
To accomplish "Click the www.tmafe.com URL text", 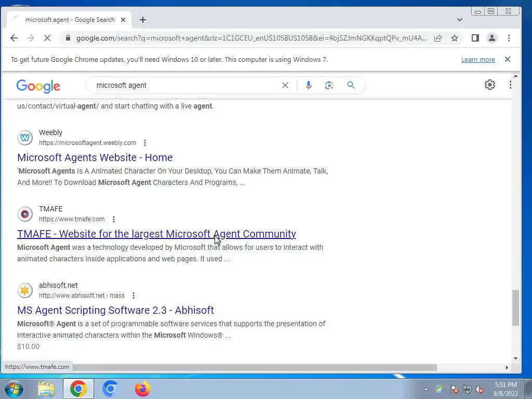I will click(72, 219).
